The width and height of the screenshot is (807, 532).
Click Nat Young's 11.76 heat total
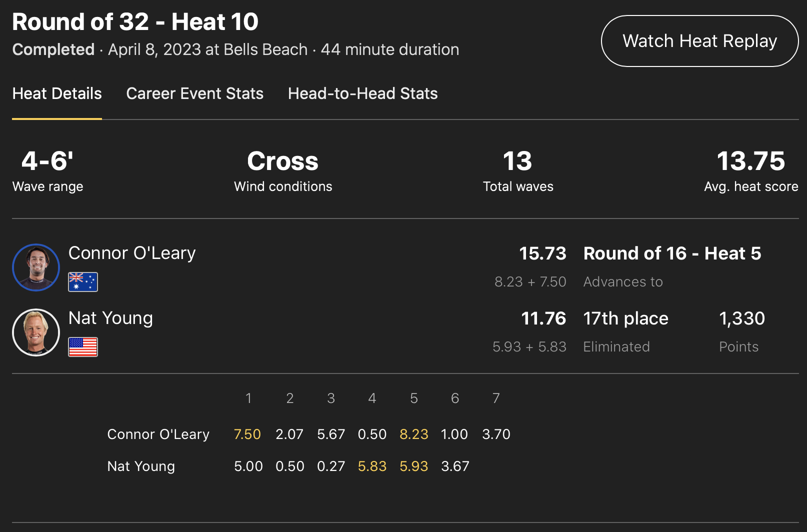pos(543,318)
